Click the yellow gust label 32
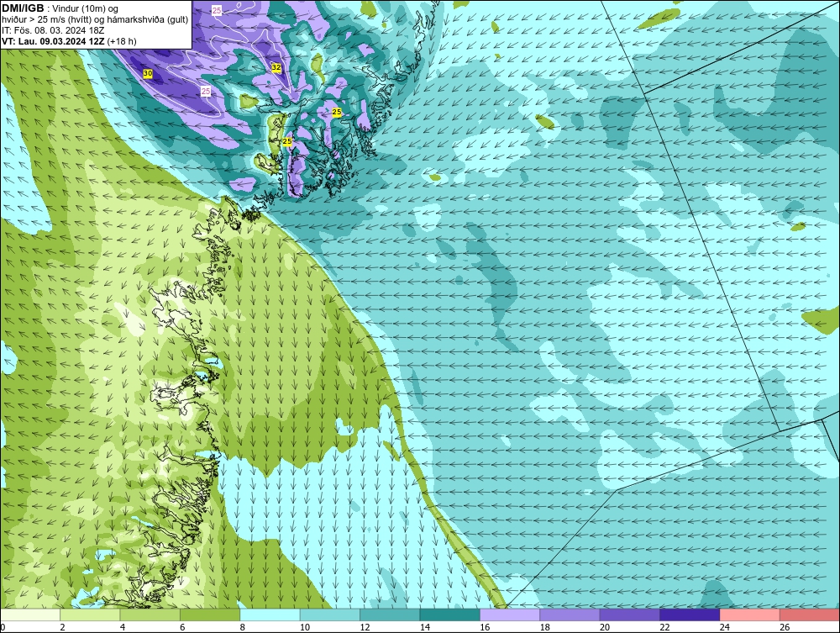Screen dimensions: 840x633 (x=276, y=67)
